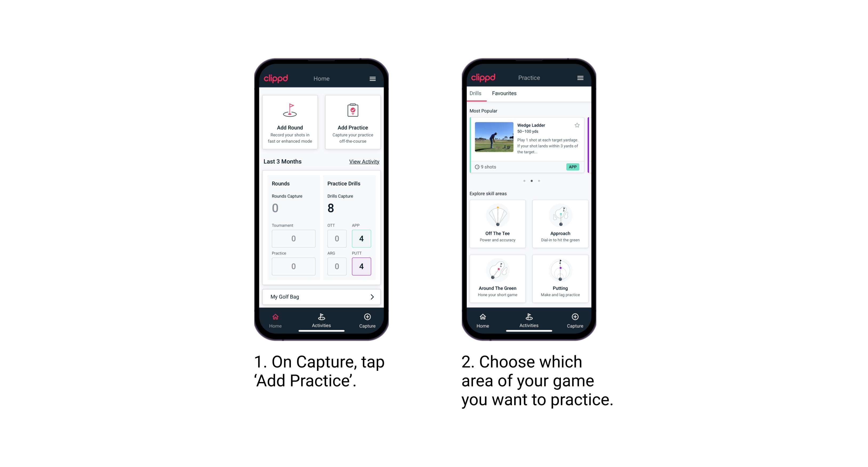Tap the Wedge Ladder favourite star icon
Viewport: 868px width, 467px height.
575,125
